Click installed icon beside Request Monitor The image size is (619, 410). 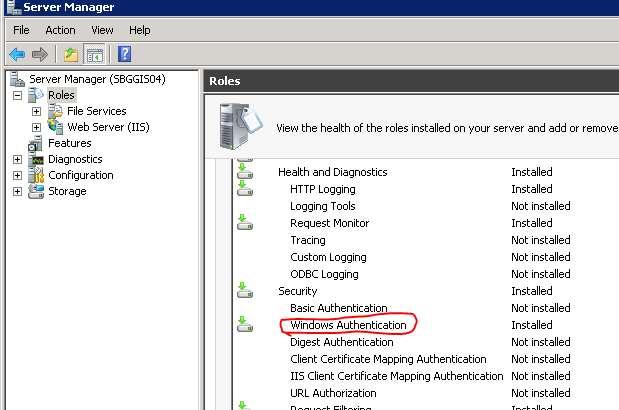(x=245, y=223)
